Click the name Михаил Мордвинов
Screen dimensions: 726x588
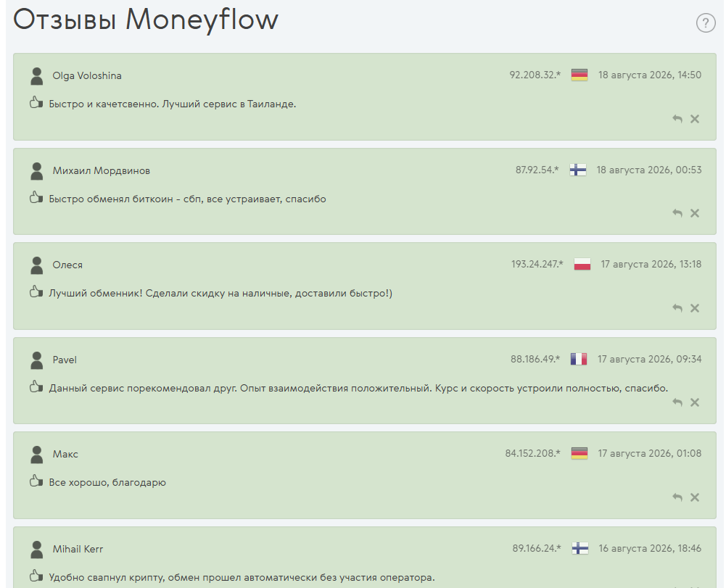click(x=102, y=171)
